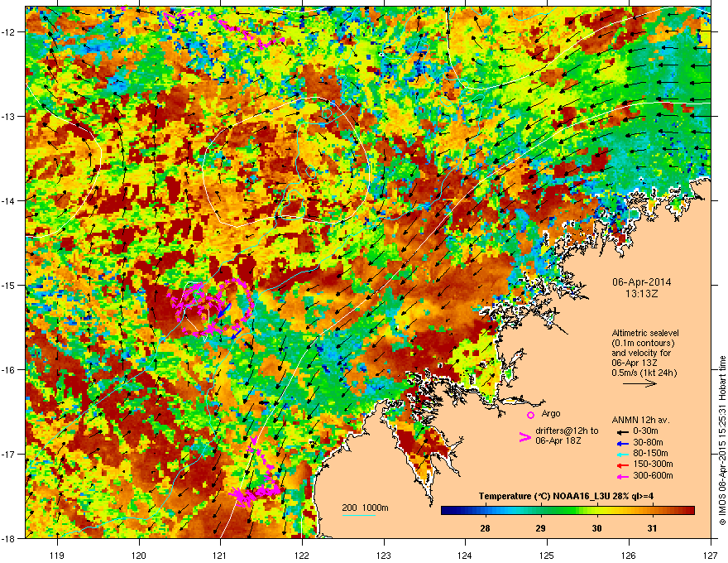The height and width of the screenshot is (563, 728).
Task: Click the blue ANMN mooring arrows near 121
Action: point(230,320)
